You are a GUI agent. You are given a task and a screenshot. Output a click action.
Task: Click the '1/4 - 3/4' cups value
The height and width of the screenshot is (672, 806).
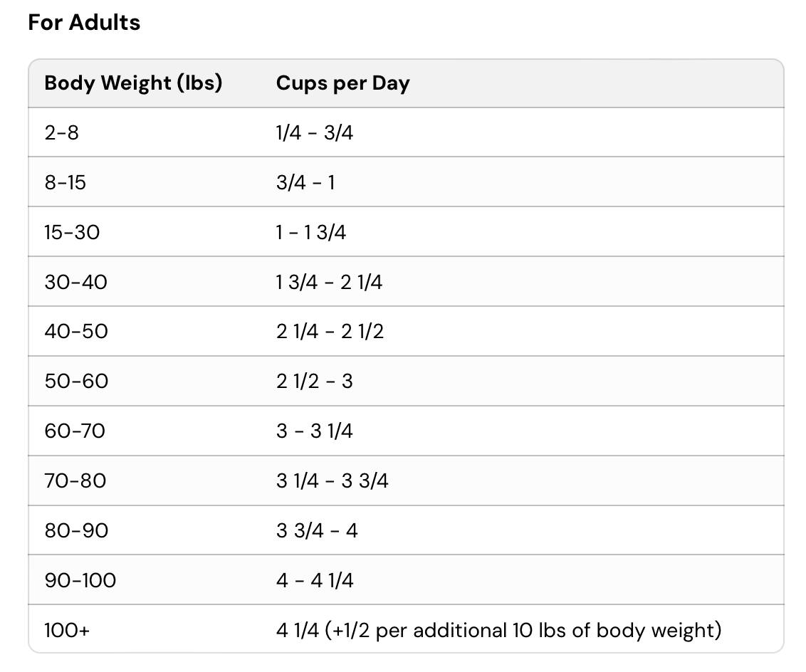pyautogui.click(x=314, y=132)
